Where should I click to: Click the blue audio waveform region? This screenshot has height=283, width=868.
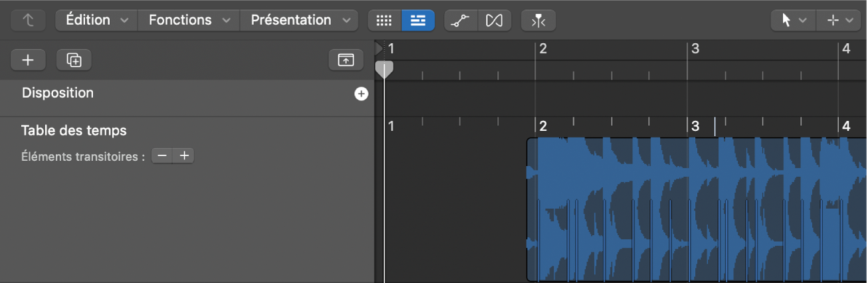pos(691,209)
